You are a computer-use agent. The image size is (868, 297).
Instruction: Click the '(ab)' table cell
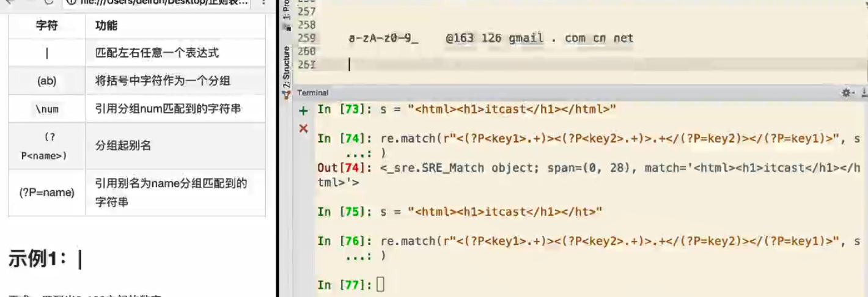click(47, 81)
